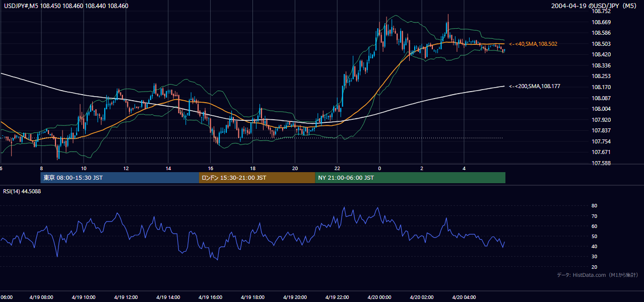Click hour tick 18 under price chart
Viewport: 644px width, 302px height.
[x=252, y=169]
